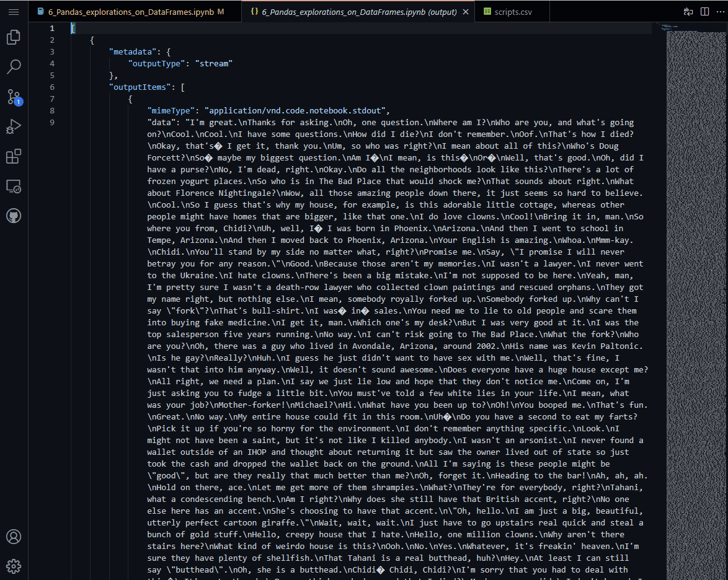Click line number 3 in gutter
The image size is (728, 580).
coord(52,52)
